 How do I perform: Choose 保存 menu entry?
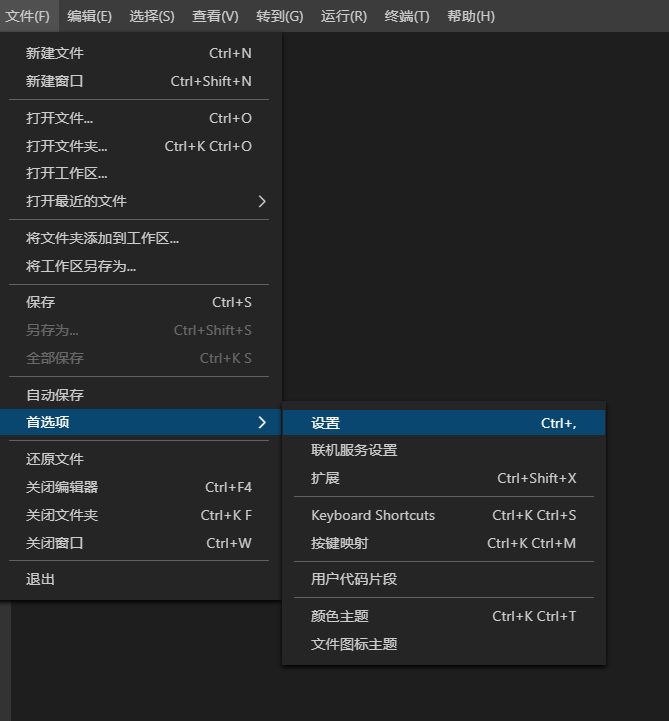point(139,303)
